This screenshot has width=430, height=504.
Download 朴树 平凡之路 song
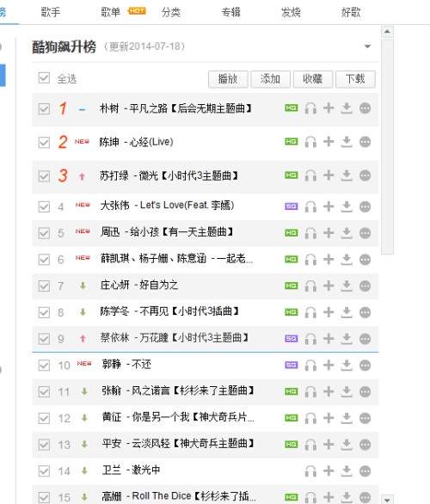coord(347,108)
